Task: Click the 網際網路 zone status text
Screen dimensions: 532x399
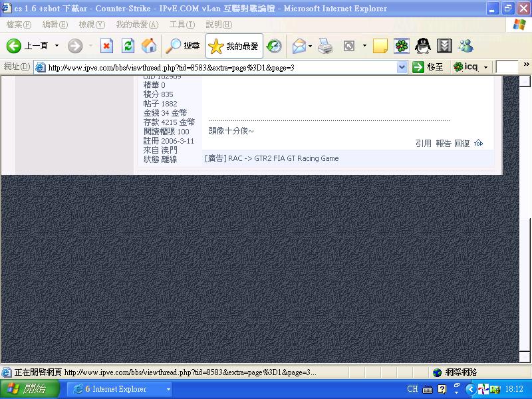Action: coord(461,372)
